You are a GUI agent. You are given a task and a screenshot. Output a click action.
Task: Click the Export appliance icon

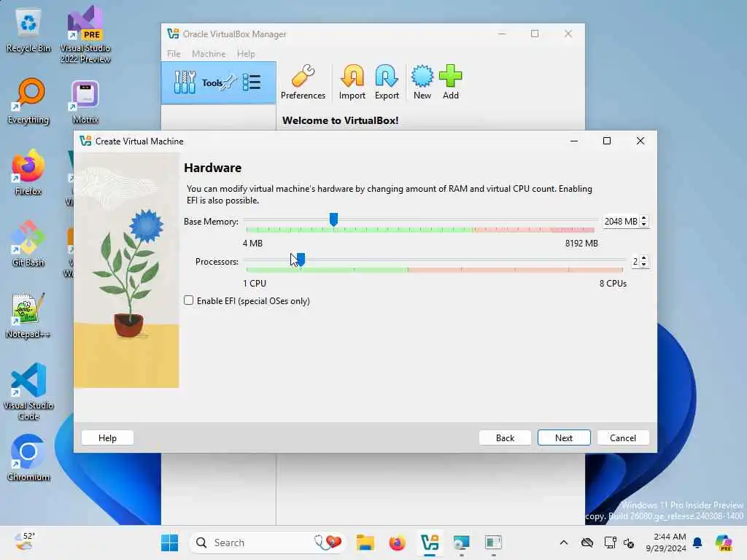point(387,76)
